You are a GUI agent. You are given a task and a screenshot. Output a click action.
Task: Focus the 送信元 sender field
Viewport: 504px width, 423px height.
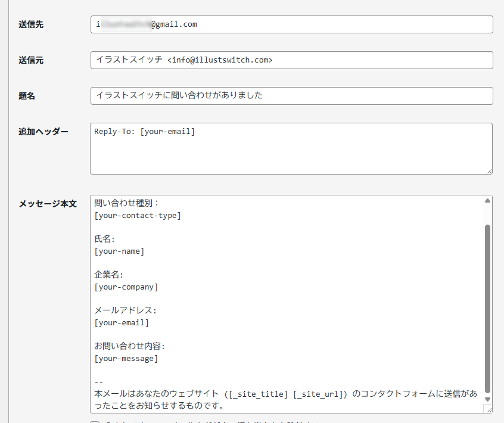(x=291, y=60)
